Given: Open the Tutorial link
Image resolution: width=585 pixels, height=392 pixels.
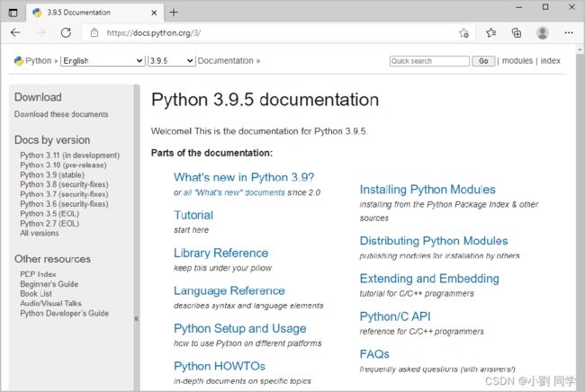Looking at the screenshot, I should coord(193,215).
